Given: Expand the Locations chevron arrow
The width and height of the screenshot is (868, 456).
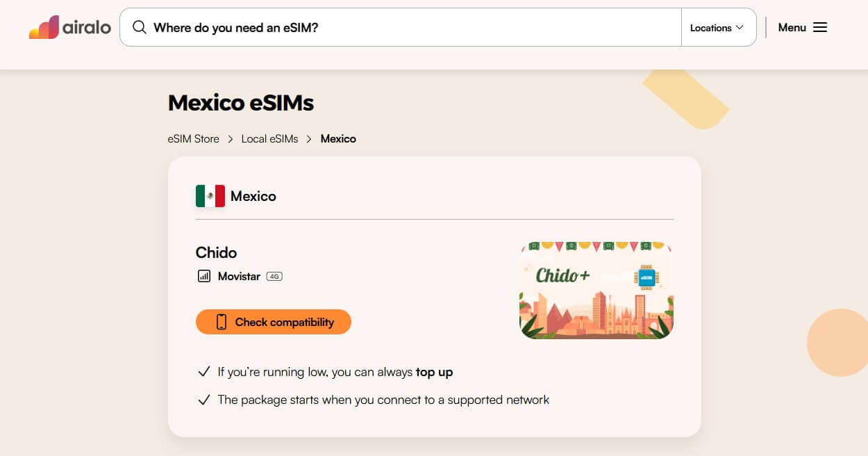Looking at the screenshot, I should coord(739,28).
